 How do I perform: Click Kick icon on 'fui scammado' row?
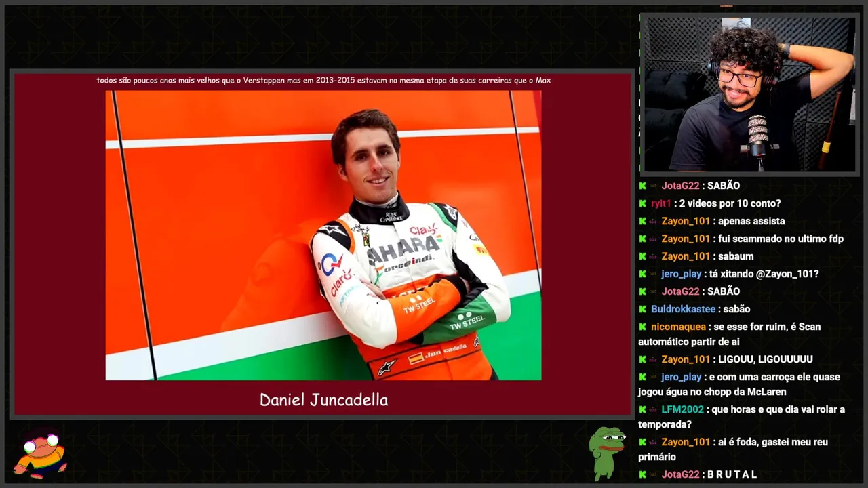pyautogui.click(x=642, y=239)
